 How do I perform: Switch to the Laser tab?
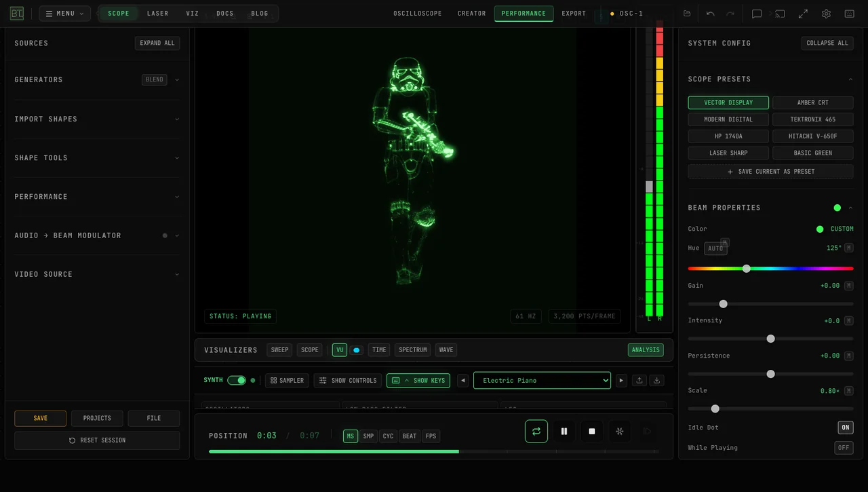click(157, 14)
